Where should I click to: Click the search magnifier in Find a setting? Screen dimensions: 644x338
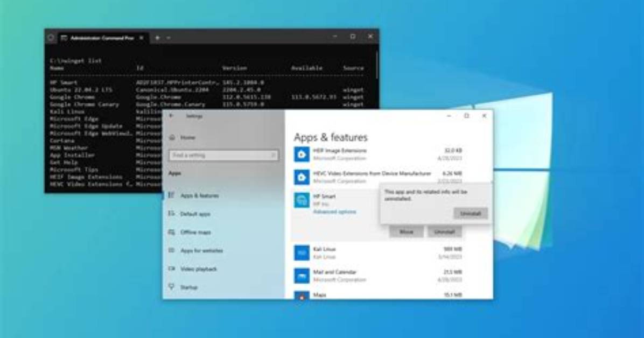click(272, 155)
